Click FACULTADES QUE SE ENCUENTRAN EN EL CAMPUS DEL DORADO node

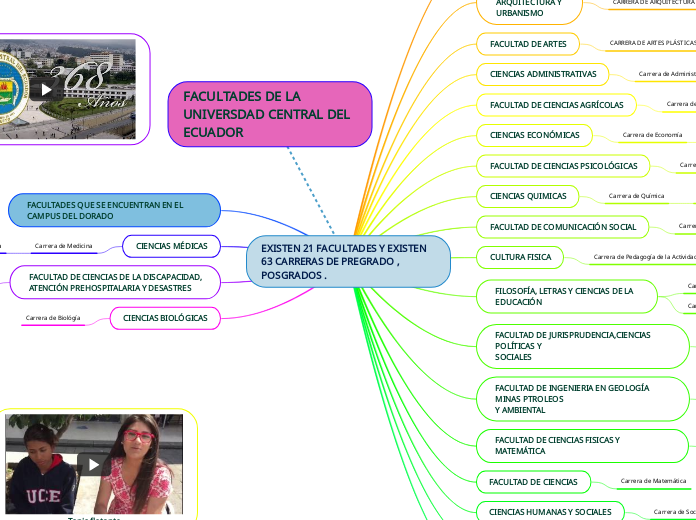pyautogui.click(x=115, y=210)
